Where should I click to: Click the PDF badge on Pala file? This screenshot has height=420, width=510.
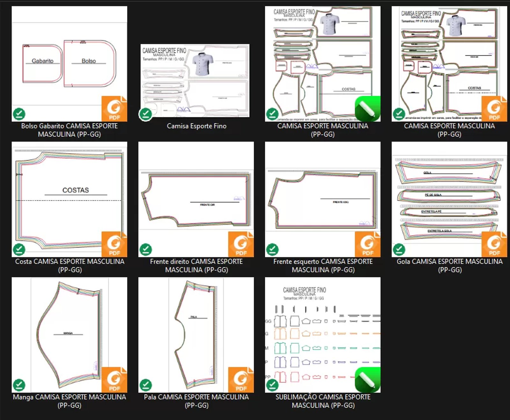point(241,380)
